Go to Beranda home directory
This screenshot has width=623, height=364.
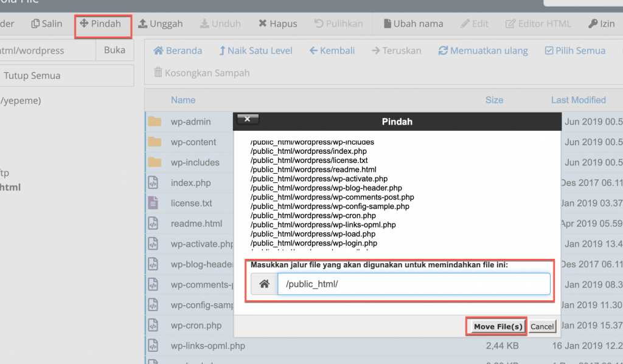point(178,51)
